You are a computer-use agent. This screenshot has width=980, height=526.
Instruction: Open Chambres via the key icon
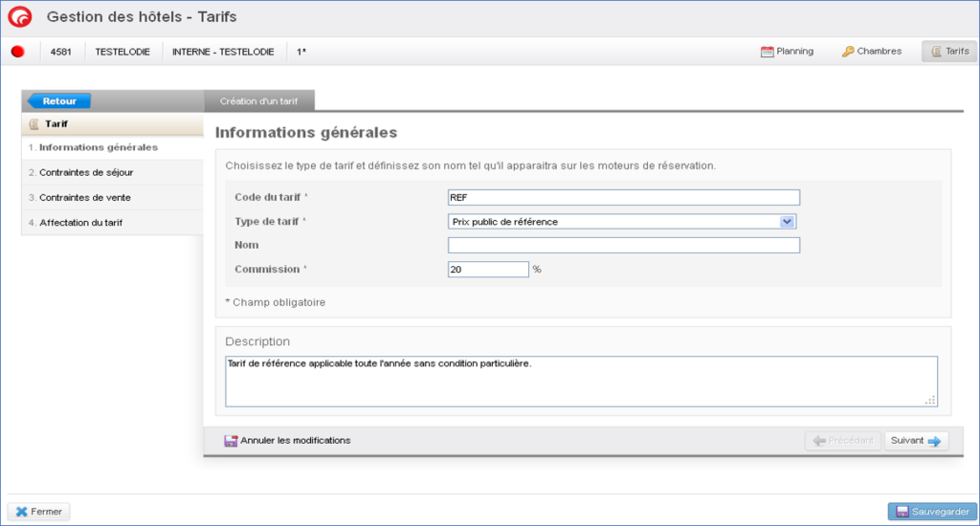coord(848,52)
